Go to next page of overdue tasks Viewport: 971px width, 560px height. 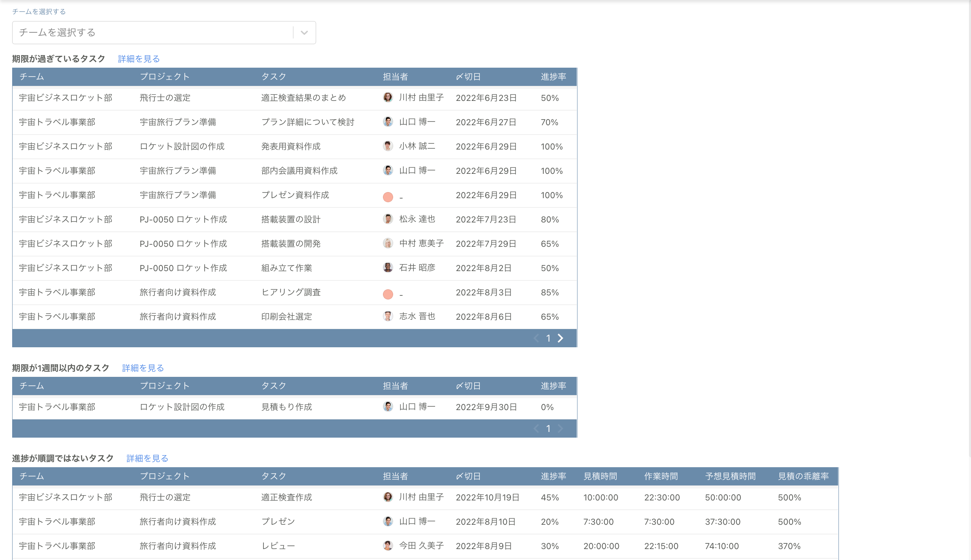coord(560,338)
